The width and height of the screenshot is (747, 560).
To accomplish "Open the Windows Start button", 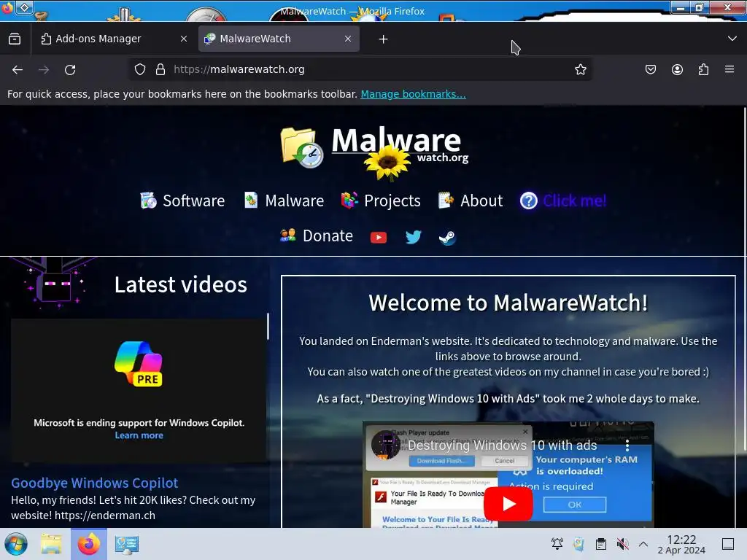I will pos(16,544).
